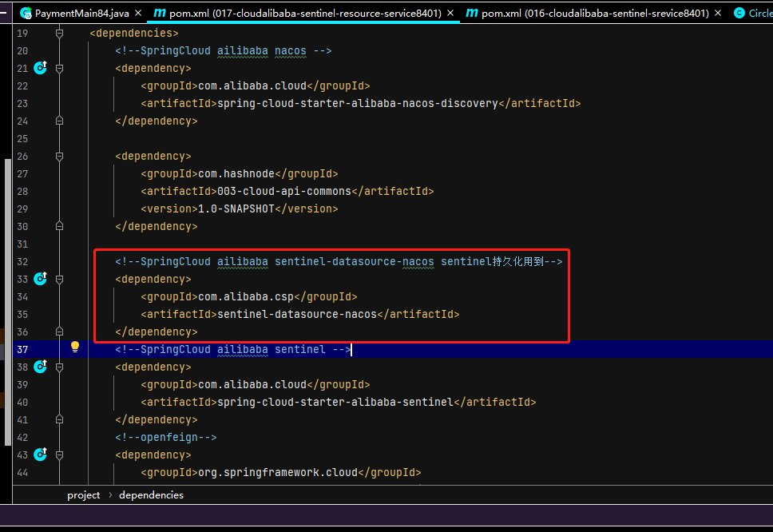Collapse the dependencies block at line 19
773x532 pixels.
58,33
